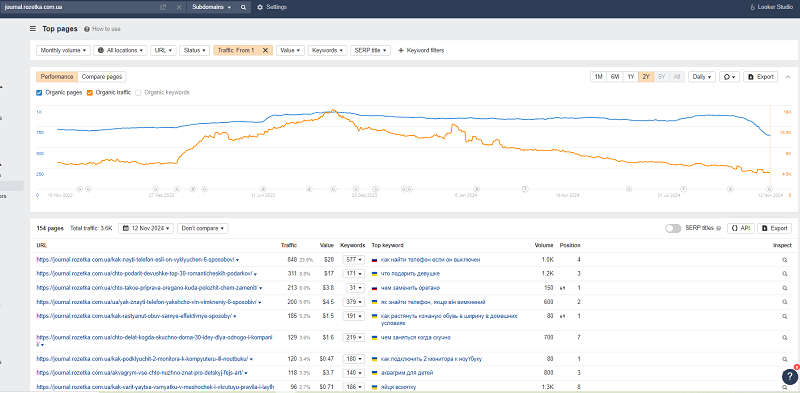800x393 pixels.
Task: Inspect the yak-znayti-telefon row
Action: tap(785, 302)
